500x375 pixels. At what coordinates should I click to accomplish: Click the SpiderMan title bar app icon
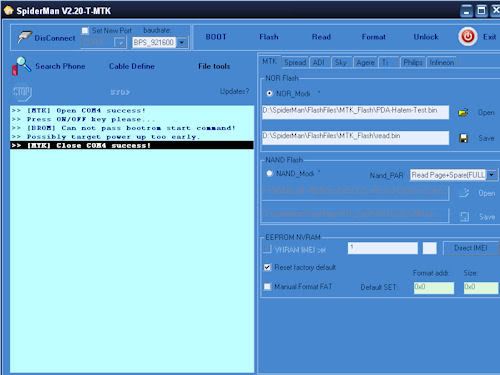click(8, 11)
